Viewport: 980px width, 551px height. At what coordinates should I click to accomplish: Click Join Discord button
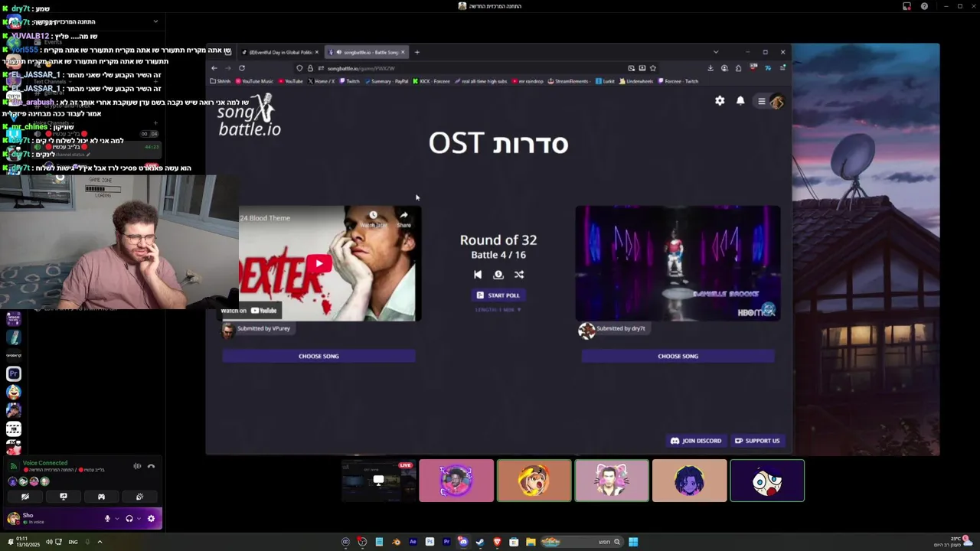(x=696, y=441)
